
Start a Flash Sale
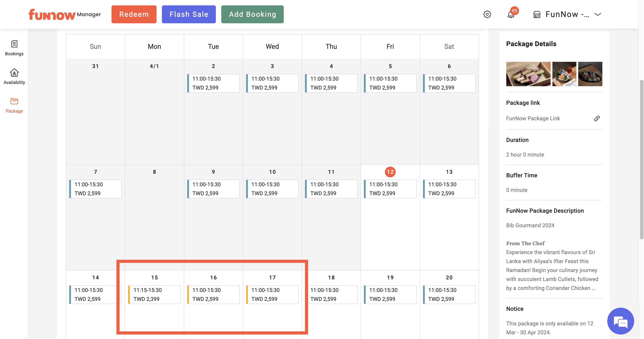click(189, 14)
